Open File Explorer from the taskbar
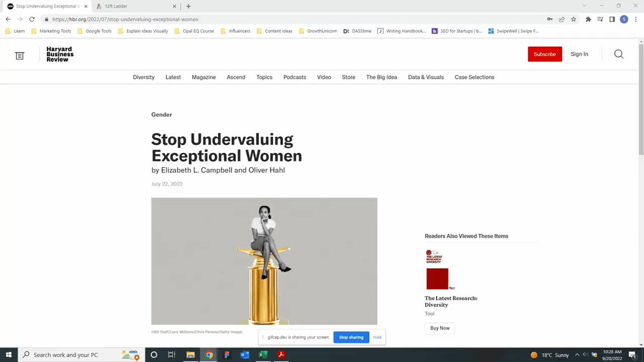 (x=190, y=354)
